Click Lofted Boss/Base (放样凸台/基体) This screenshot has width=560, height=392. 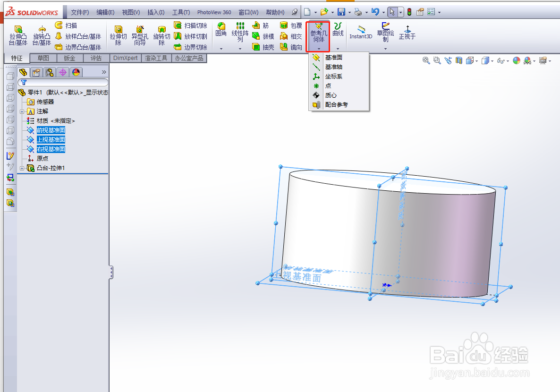[78, 36]
